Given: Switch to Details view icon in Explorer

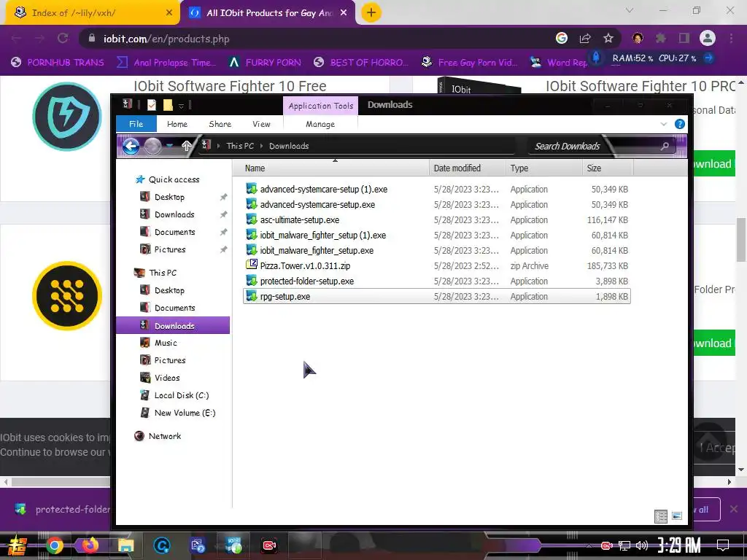Looking at the screenshot, I should 661,516.
